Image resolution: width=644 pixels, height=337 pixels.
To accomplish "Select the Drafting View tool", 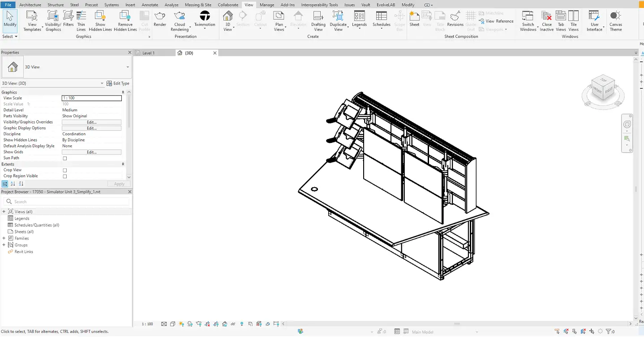I will pos(318,21).
